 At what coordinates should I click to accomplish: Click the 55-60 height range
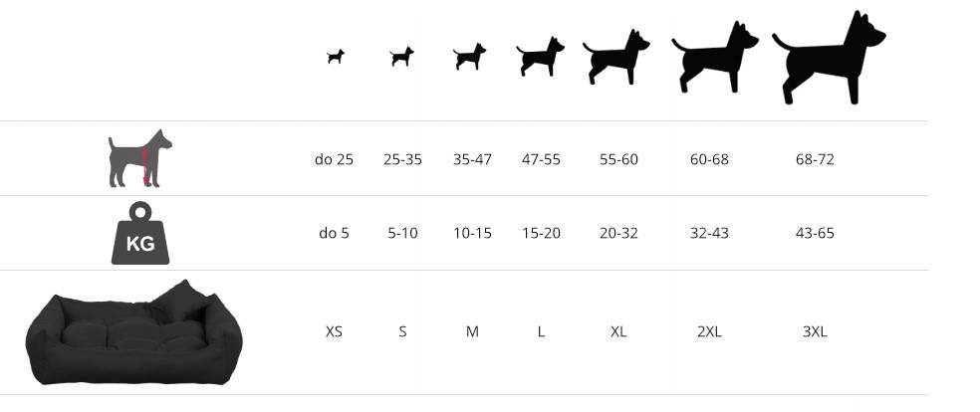pyautogui.click(x=618, y=160)
